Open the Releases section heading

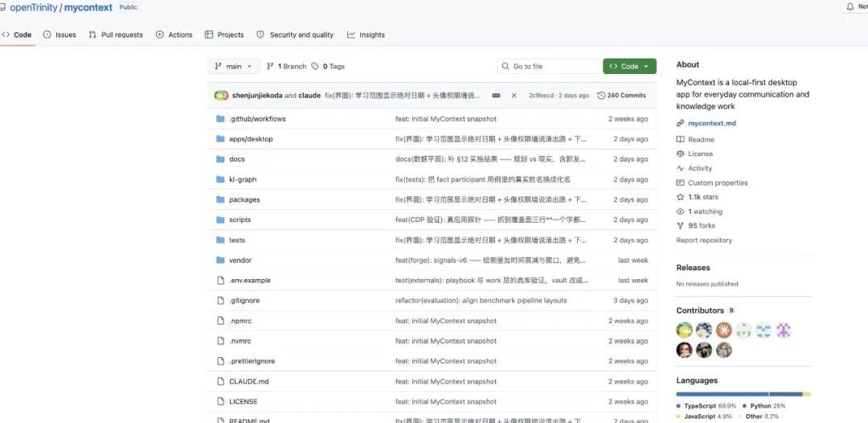pos(693,268)
